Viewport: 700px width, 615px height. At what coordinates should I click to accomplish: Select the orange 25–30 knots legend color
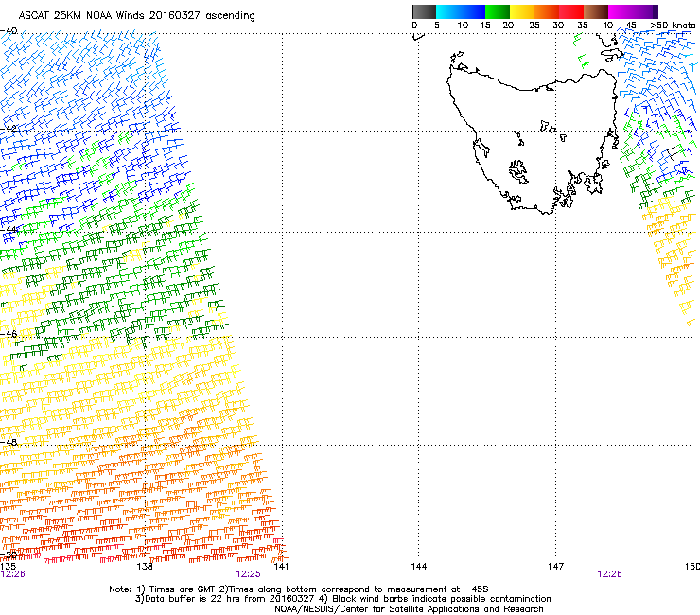tap(547, 11)
